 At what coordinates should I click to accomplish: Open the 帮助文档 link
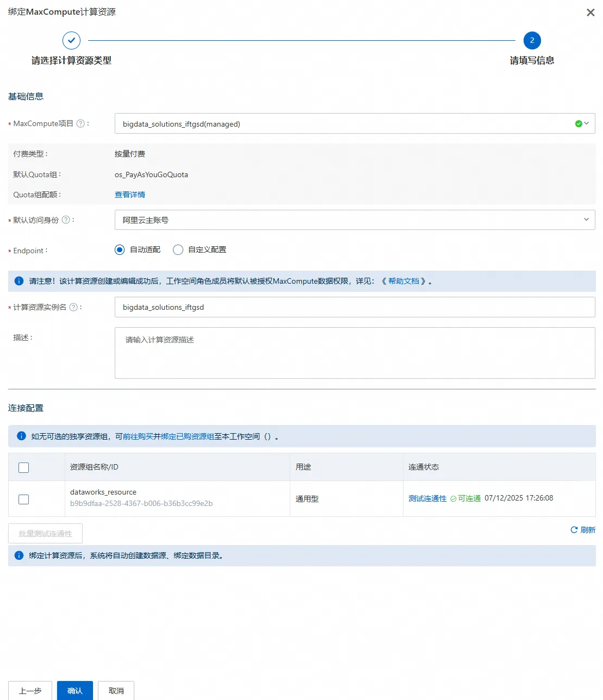[403, 281]
